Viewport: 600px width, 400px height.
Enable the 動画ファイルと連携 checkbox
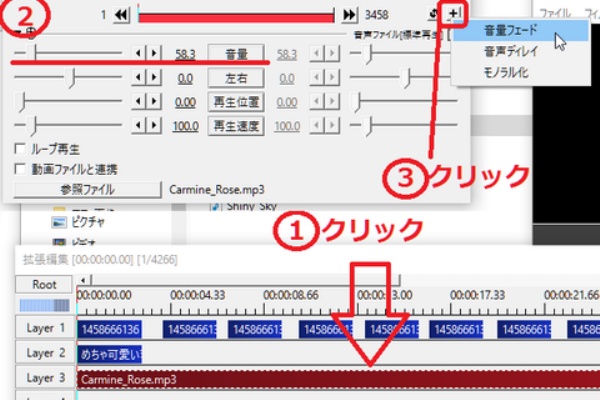click(20, 169)
